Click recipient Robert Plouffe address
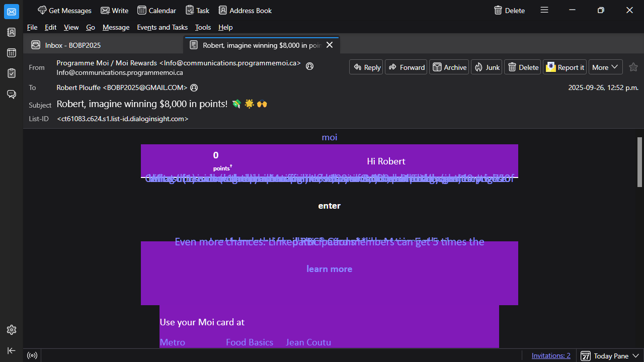Image resolution: width=644 pixels, height=362 pixels. coord(122,87)
